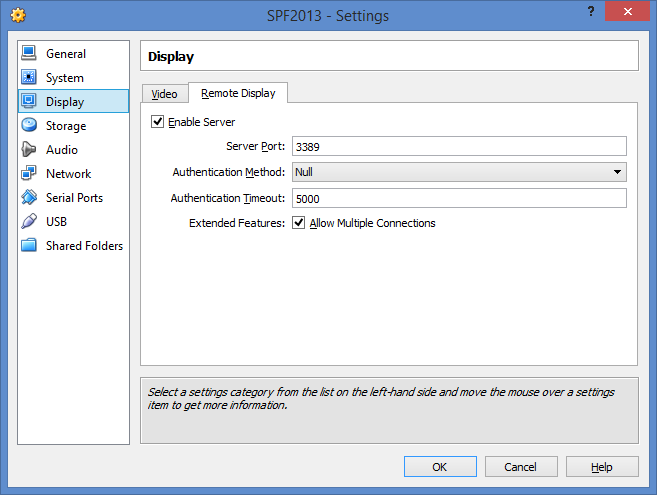The height and width of the screenshot is (495, 657).
Task: Click the Help button
Action: [601, 467]
